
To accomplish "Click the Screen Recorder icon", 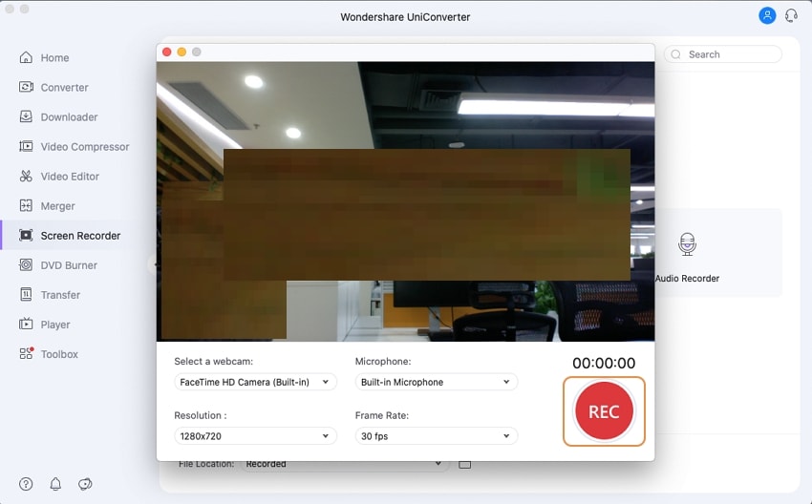I will [26, 236].
